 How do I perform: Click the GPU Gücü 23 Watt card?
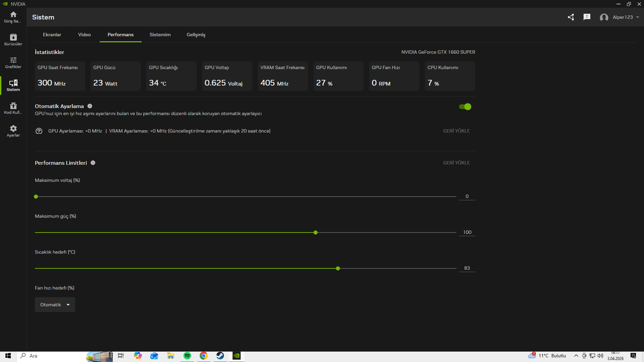coord(116,76)
